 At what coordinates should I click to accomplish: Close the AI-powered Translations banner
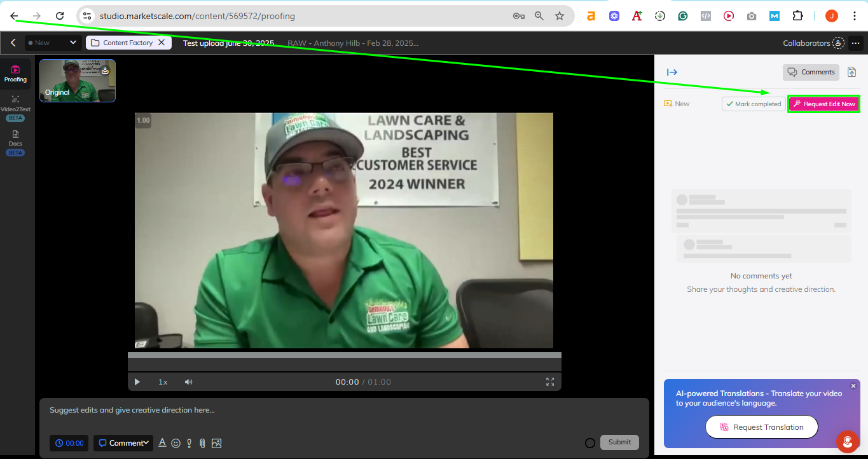coord(853,386)
